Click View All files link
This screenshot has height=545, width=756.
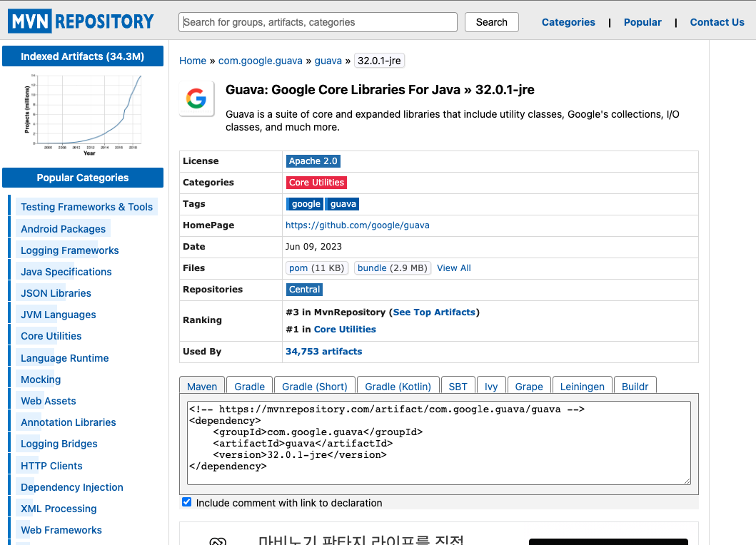(454, 268)
